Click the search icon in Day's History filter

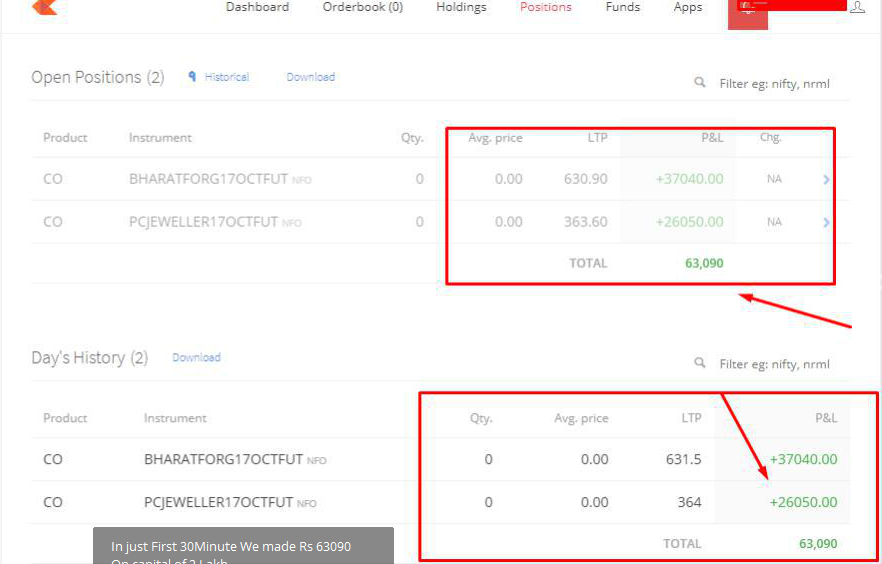[700, 364]
